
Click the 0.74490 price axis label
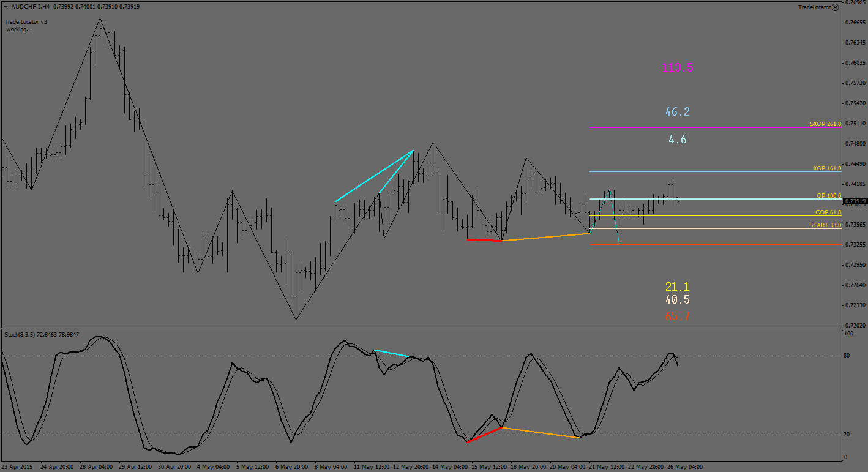click(855, 164)
